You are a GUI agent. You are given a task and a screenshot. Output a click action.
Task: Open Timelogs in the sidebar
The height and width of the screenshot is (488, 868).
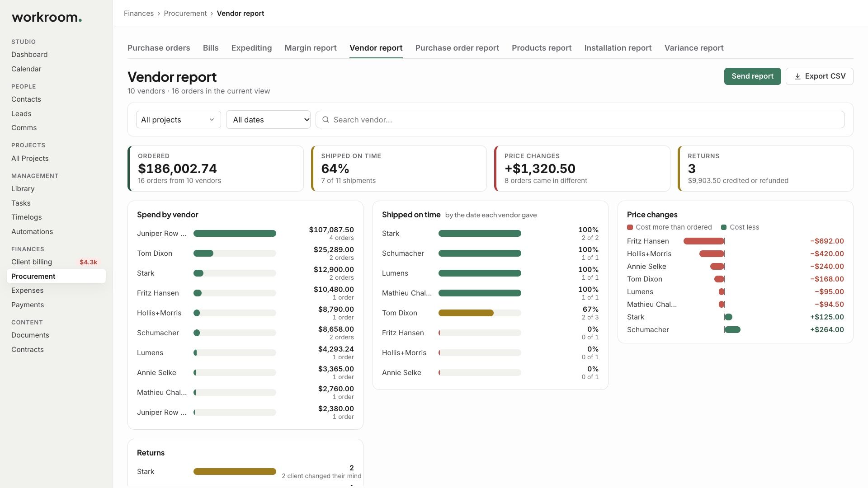coord(27,217)
